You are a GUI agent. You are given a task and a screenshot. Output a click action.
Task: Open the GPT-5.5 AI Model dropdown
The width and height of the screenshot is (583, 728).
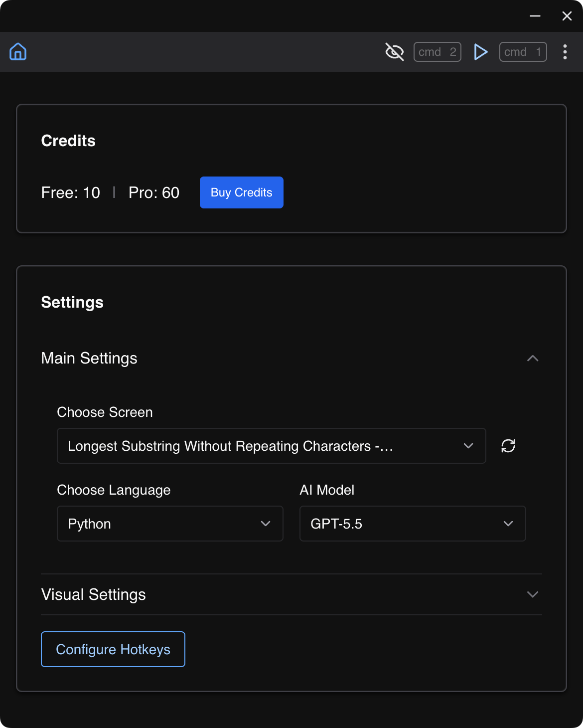413,524
